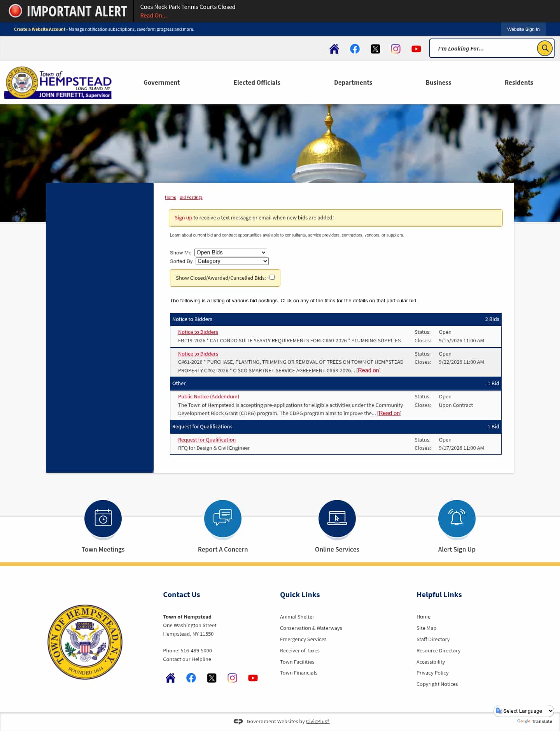Click the CivicPlus footer link
The image size is (560, 731).
[x=318, y=721]
